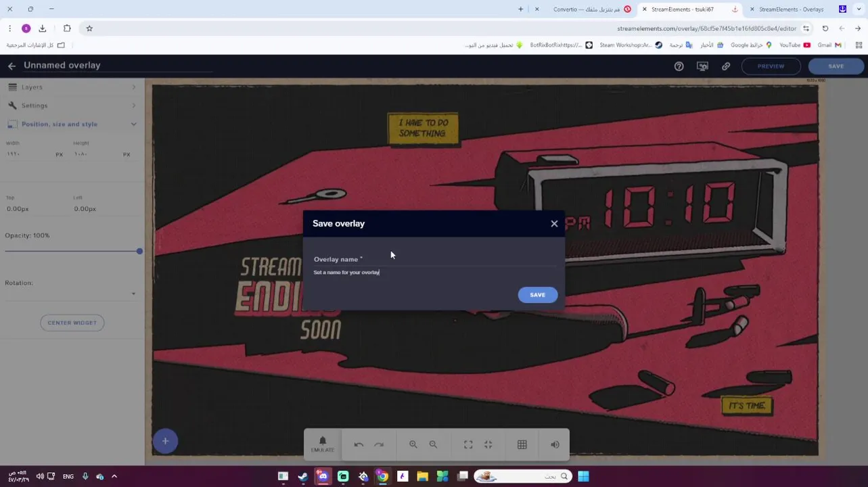Add a widget with the plus button
The image size is (868, 487).
pyautogui.click(x=165, y=441)
